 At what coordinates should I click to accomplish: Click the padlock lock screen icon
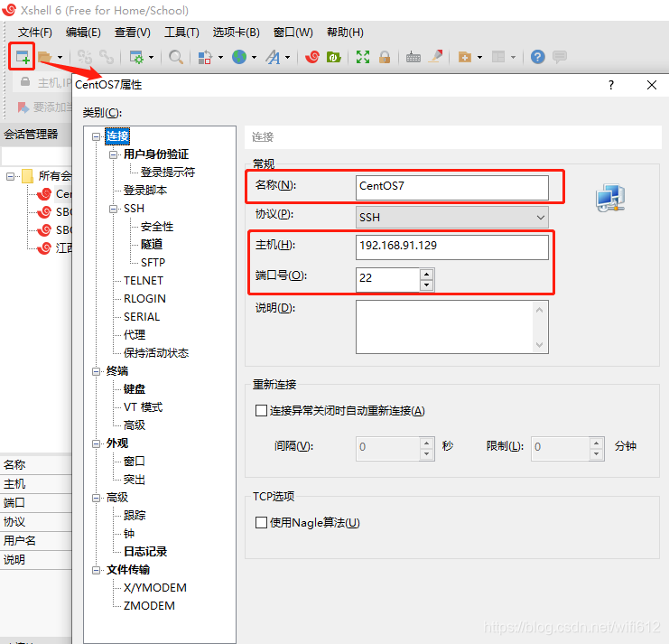click(x=385, y=57)
